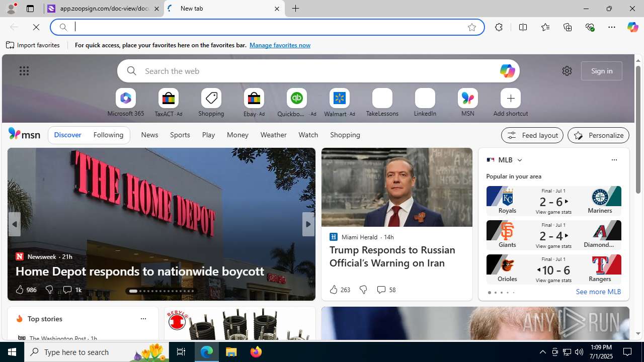Open the Collections toolbar icon
This screenshot has width=644, height=362.
coord(568,27)
